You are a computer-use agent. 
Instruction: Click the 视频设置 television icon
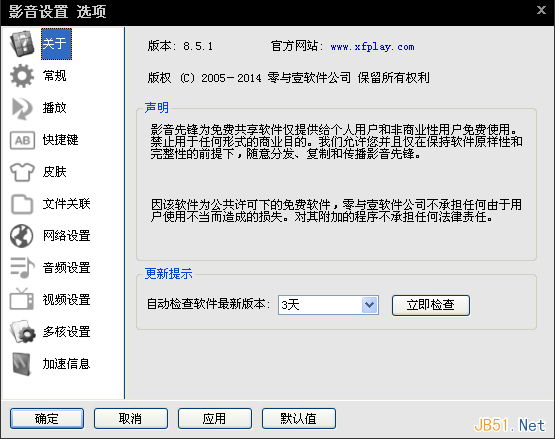pyautogui.click(x=22, y=300)
